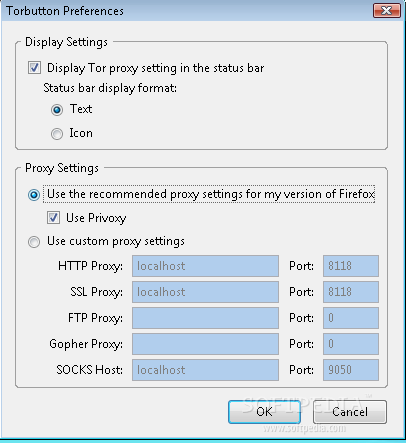Click the Gopher Proxy port field
Viewport: 406px width, 443px height.
pyautogui.click(x=351, y=344)
